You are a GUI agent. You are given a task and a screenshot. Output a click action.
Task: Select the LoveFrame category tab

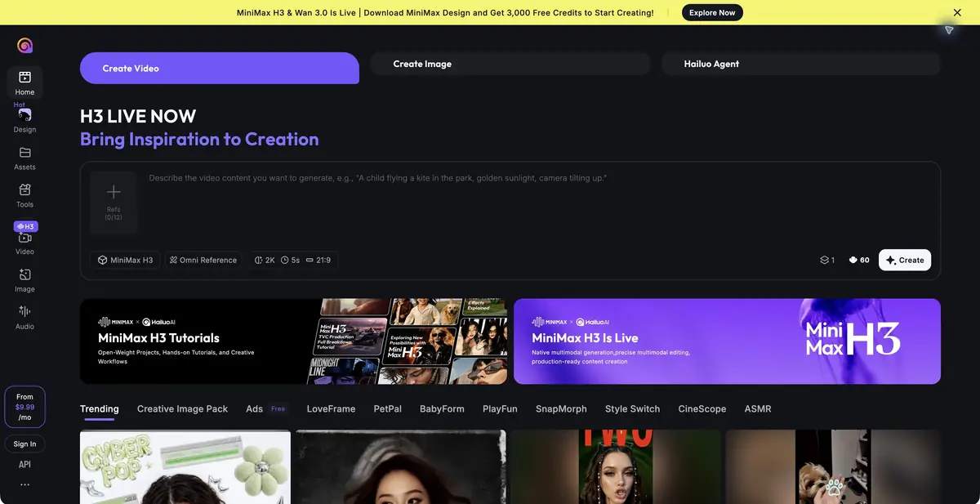click(x=331, y=408)
